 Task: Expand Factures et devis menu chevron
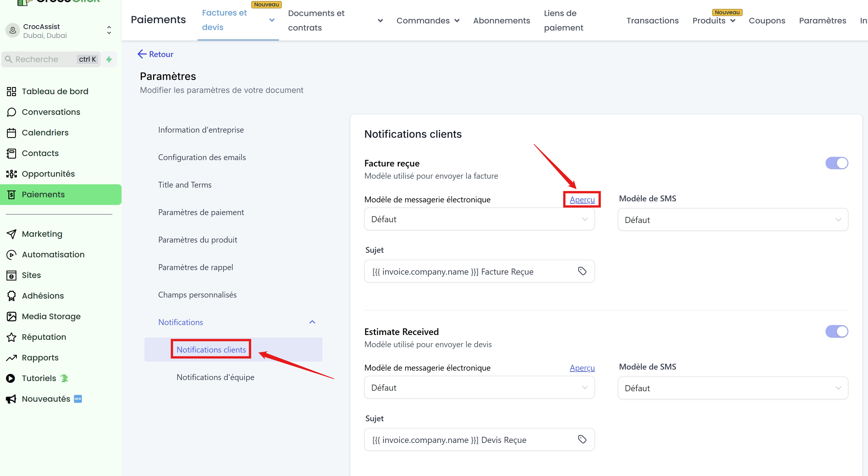[272, 20]
